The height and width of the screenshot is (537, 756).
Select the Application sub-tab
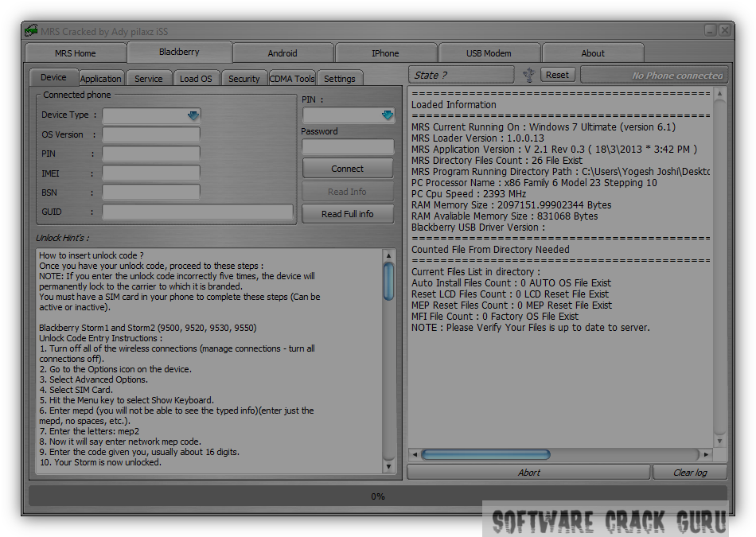101,79
